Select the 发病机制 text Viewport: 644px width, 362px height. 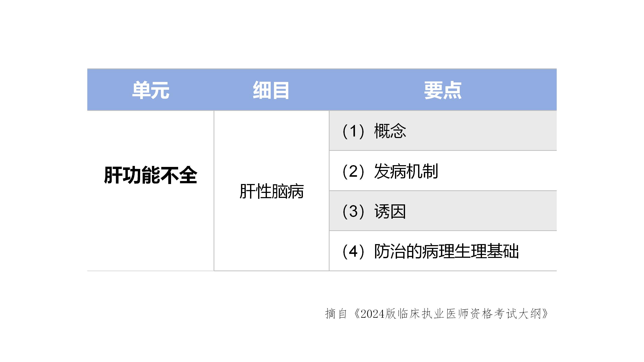pyautogui.click(x=406, y=171)
